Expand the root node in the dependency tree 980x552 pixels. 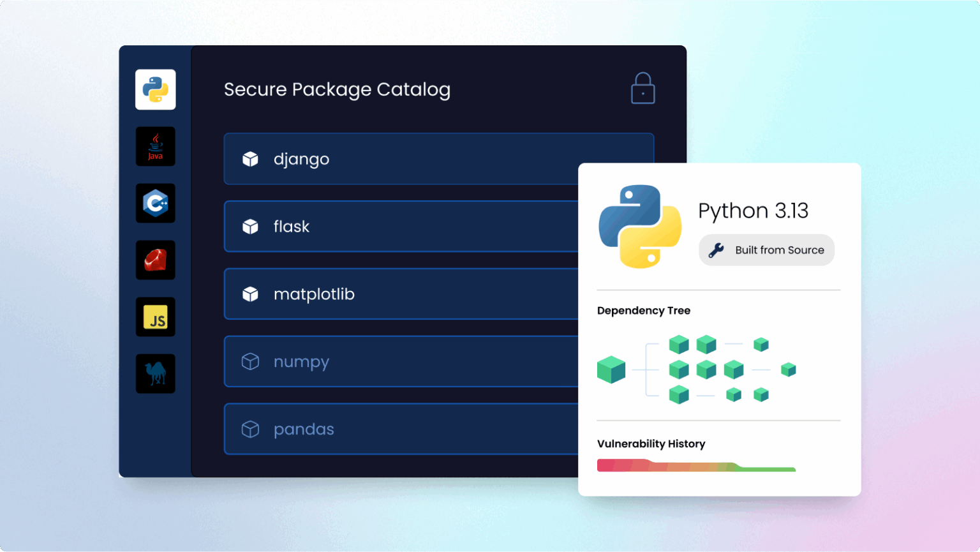(x=611, y=369)
